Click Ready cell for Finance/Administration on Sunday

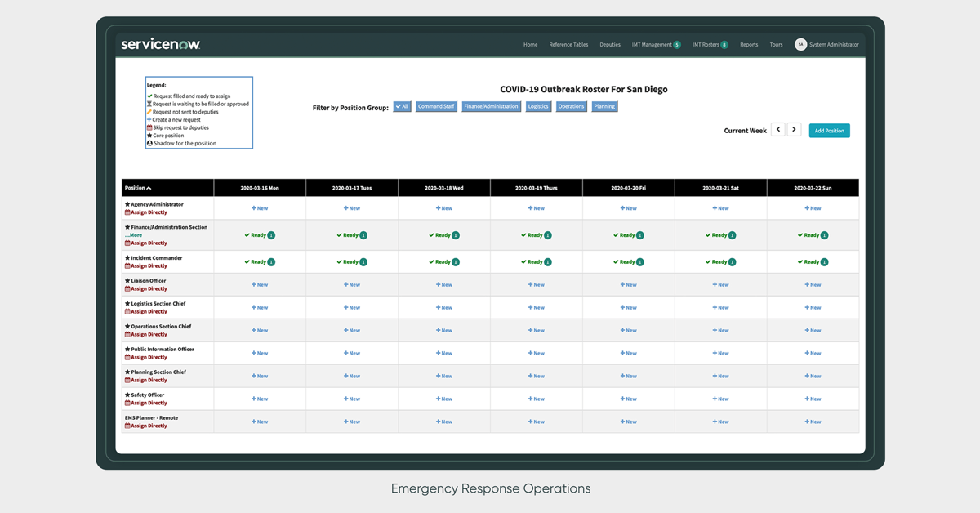coord(813,235)
